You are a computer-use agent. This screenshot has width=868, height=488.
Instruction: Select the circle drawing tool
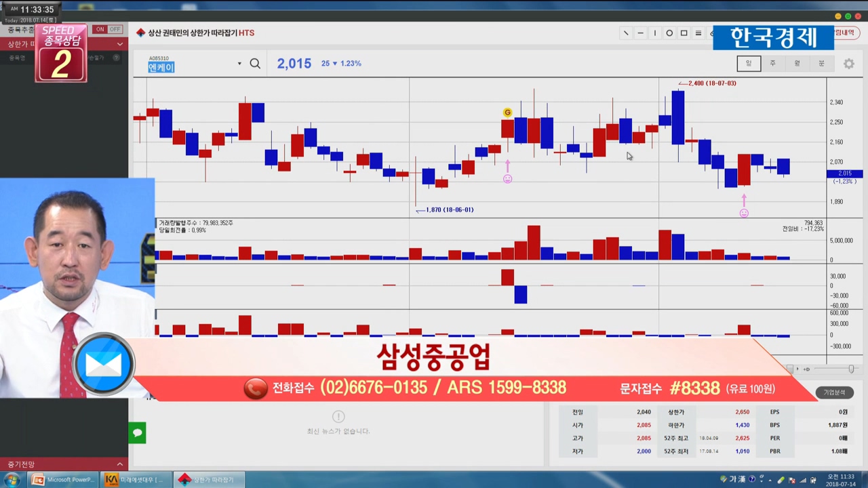coord(669,33)
